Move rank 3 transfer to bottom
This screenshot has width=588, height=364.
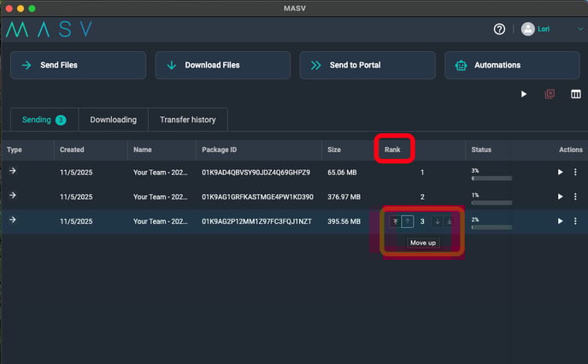pos(450,221)
